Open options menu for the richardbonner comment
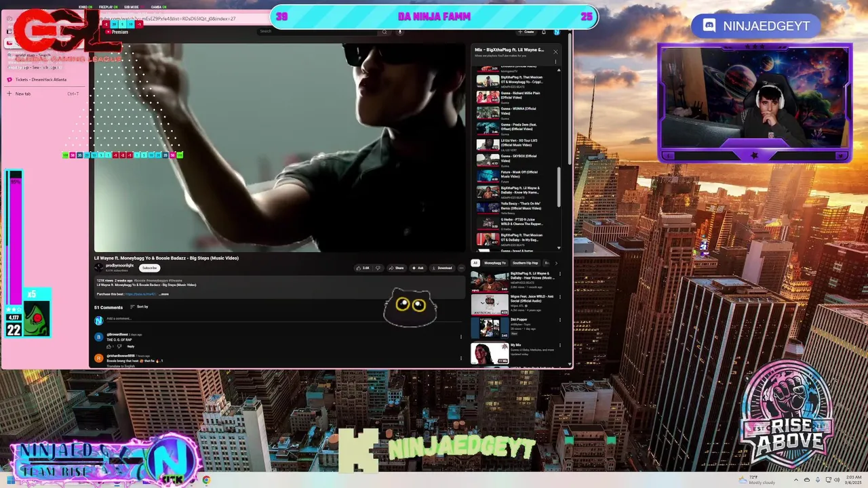 tap(461, 358)
